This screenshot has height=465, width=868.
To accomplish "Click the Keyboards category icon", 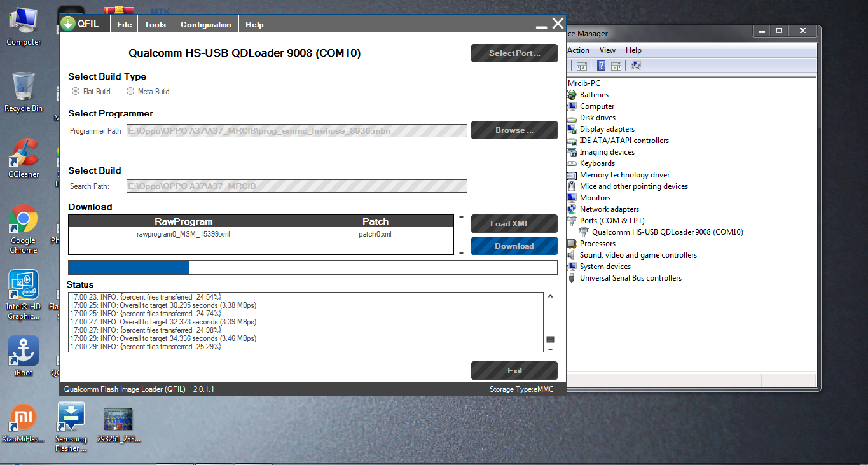I will 572,163.
